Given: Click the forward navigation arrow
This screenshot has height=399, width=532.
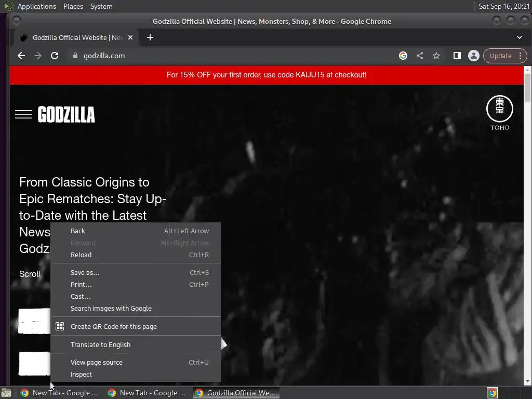Looking at the screenshot, I should [38, 56].
